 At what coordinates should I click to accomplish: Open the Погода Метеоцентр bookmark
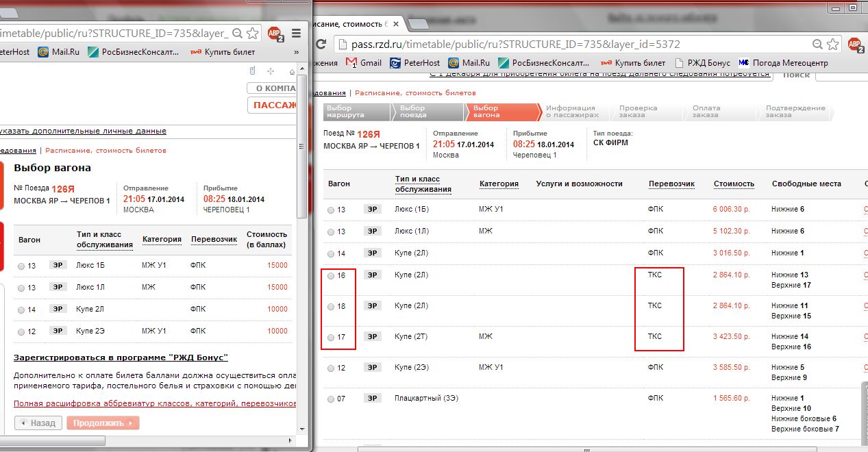click(x=783, y=63)
